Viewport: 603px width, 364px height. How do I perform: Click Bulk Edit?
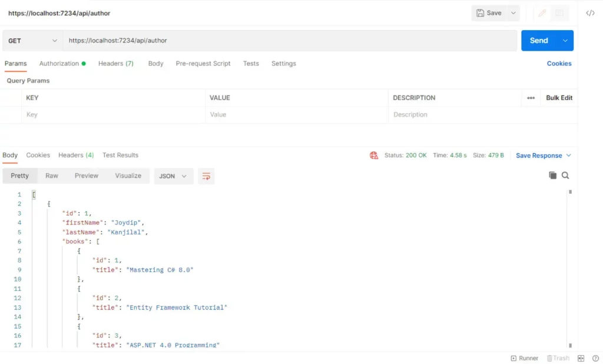(x=559, y=98)
